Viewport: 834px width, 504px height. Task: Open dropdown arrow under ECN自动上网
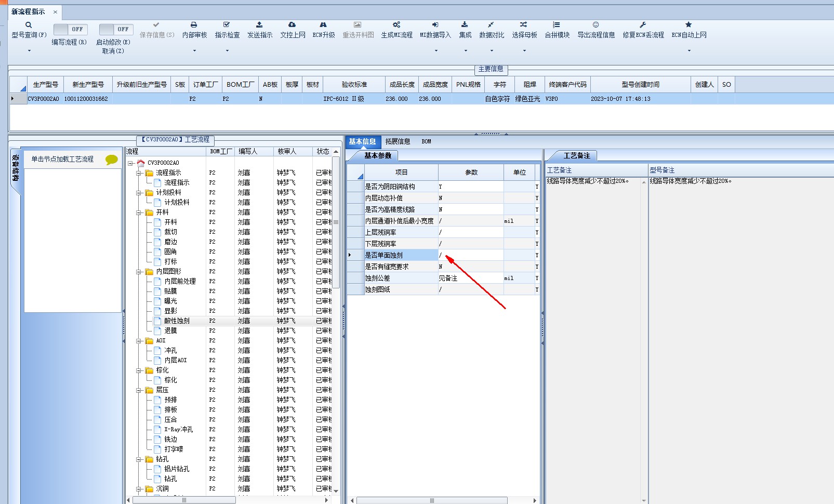(x=689, y=51)
